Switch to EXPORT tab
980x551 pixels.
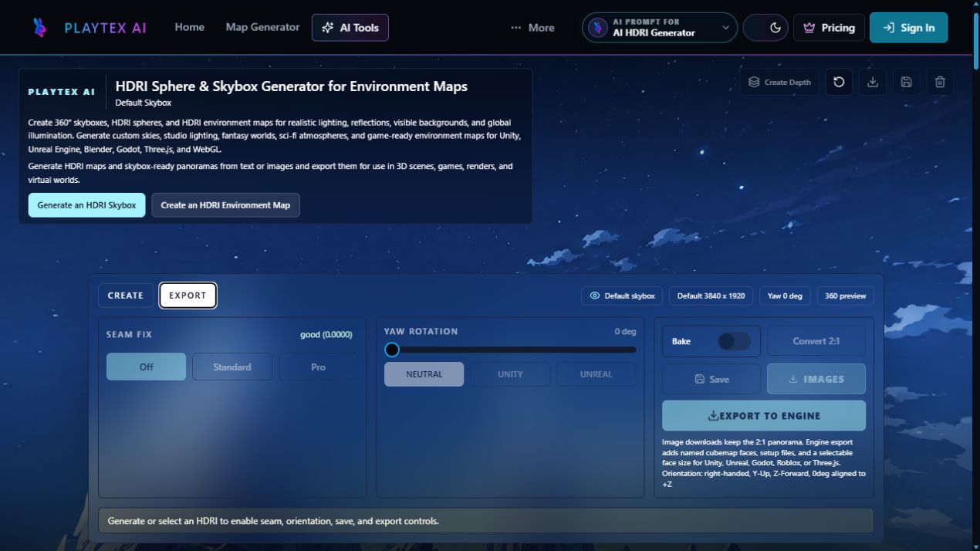(x=188, y=296)
